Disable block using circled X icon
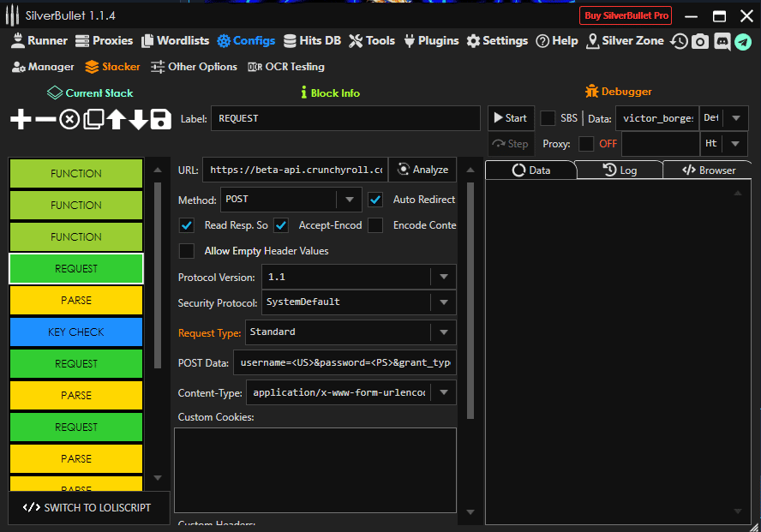The height and width of the screenshot is (532, 761). point(69,119)
